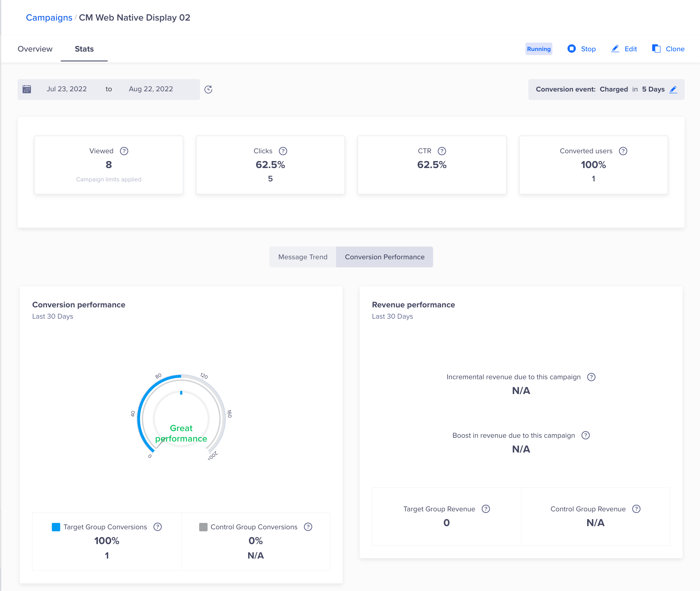
Task: Open the Converted users help tooltip icon
Action: 623,151
